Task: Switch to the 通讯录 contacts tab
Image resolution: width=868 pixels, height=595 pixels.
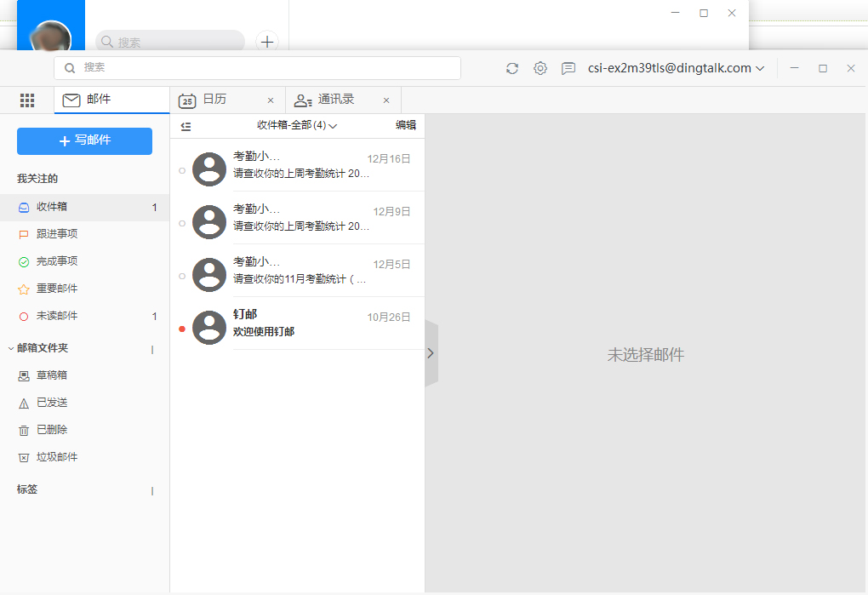Action: tap(340, 100)
